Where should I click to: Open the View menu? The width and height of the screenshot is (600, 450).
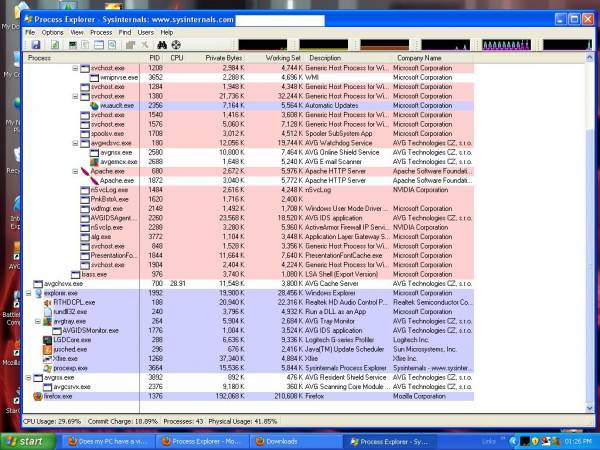(77, 33)
